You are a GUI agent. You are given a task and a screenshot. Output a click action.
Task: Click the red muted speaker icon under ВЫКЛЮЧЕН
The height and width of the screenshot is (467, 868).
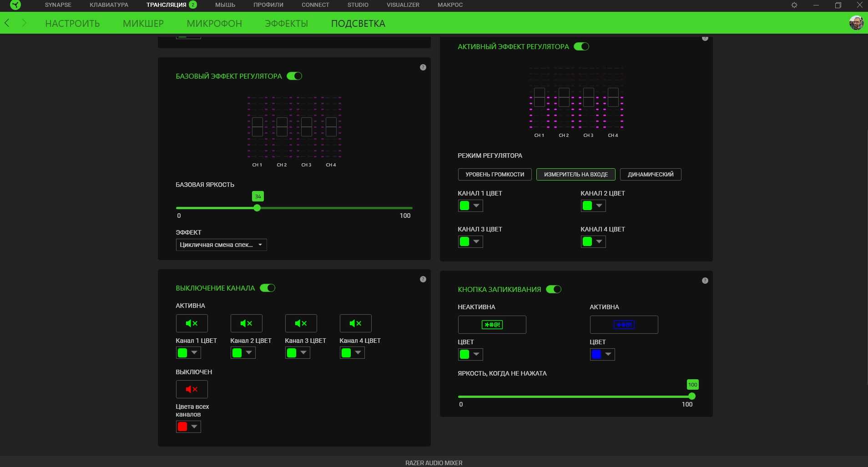pos(192,389)
